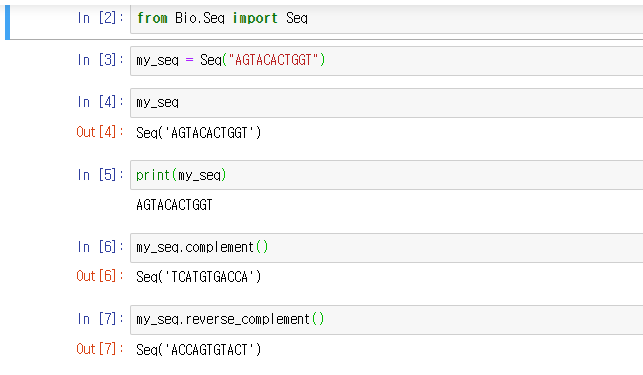
Task: Click the Seq('AGTACACTGGT') output text
Action: [x=198, y=133]
